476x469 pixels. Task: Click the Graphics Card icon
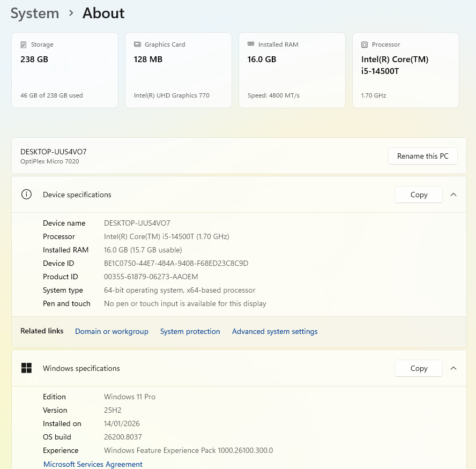coord(137,44)
